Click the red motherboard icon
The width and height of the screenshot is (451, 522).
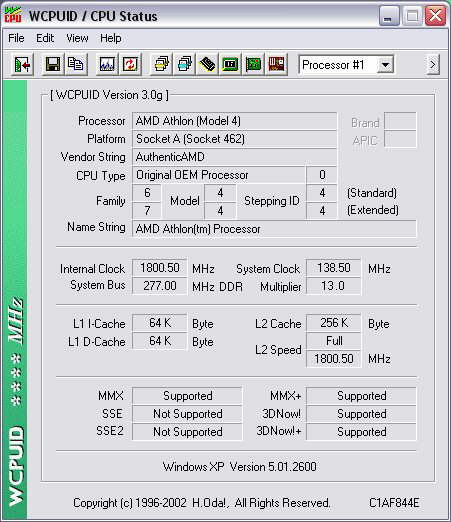click(x=276, y=64)
